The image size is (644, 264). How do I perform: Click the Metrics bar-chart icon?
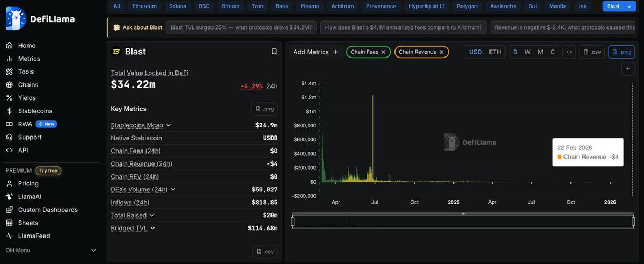click(9, 59)
